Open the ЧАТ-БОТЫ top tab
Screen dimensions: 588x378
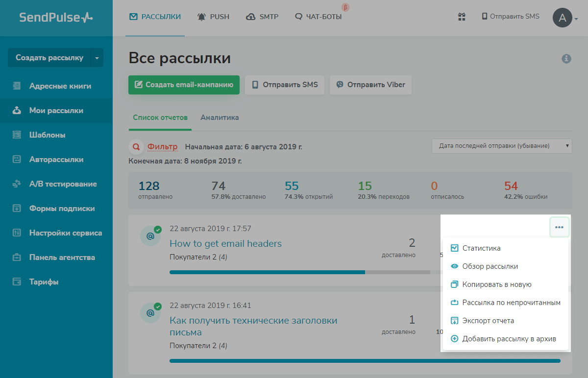318,17
